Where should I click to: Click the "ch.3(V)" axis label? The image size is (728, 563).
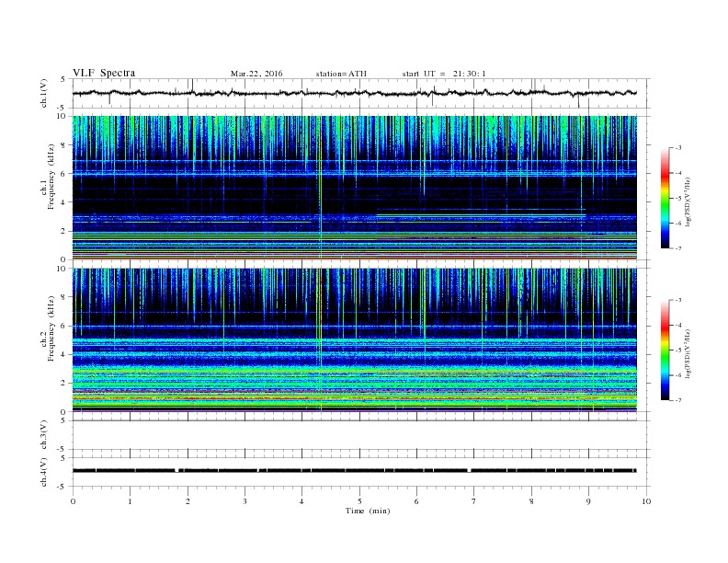(x=44, y=434)
